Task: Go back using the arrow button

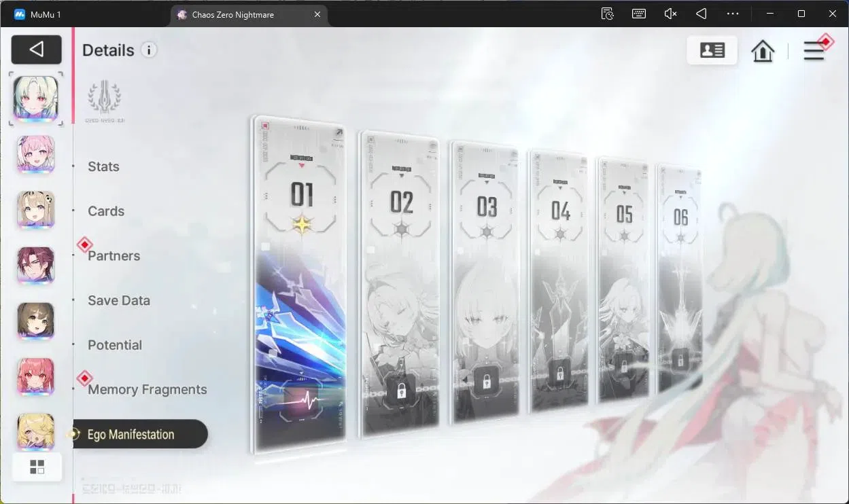Action: pos(37,50)
